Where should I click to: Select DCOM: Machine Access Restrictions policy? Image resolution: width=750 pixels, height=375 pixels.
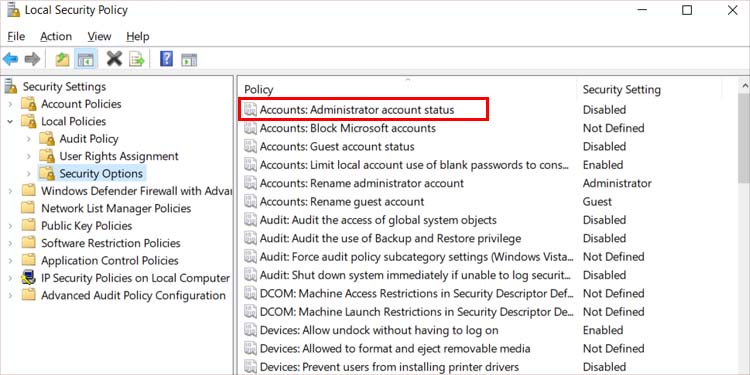coord(416,293)
